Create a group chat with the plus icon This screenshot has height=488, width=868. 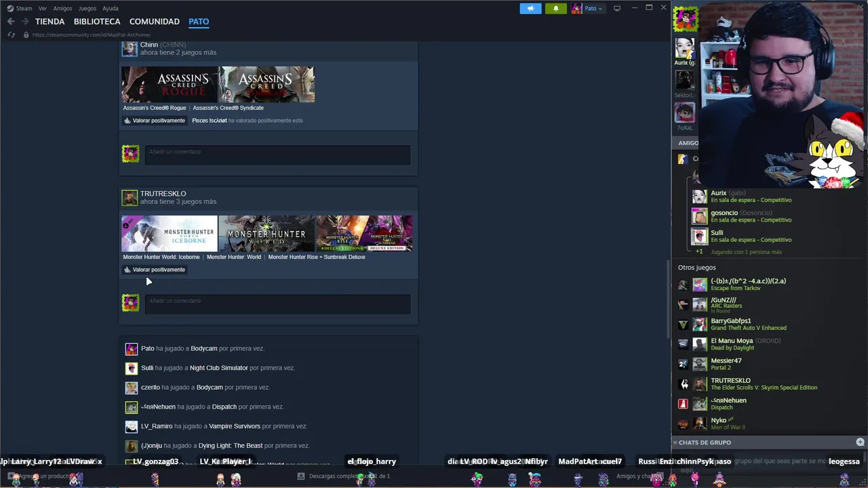click(860, 442)
